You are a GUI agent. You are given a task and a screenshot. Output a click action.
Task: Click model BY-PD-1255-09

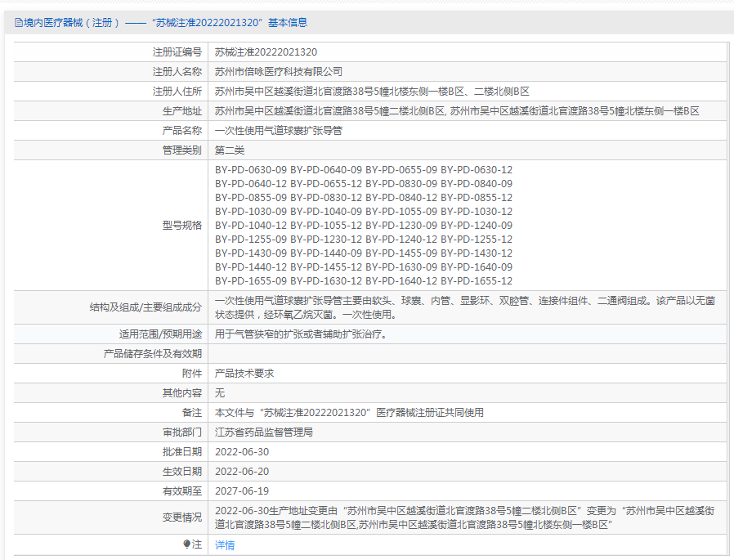(251, 240)
